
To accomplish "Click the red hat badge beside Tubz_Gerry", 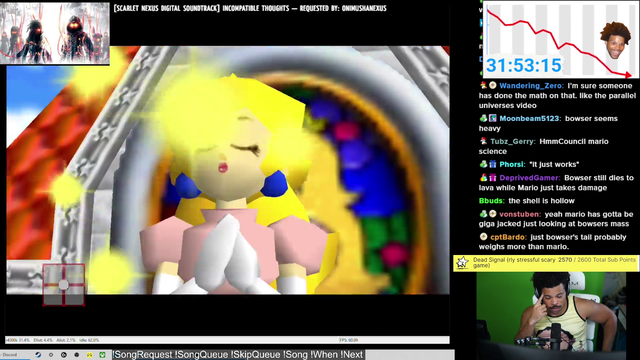I will tap(484, 141).
